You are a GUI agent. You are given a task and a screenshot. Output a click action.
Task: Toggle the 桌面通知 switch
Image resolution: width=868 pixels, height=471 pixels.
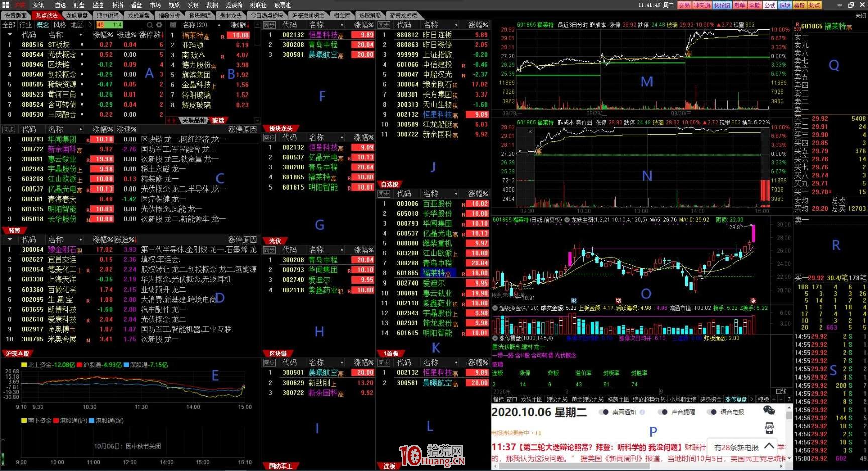click(603, 412)
